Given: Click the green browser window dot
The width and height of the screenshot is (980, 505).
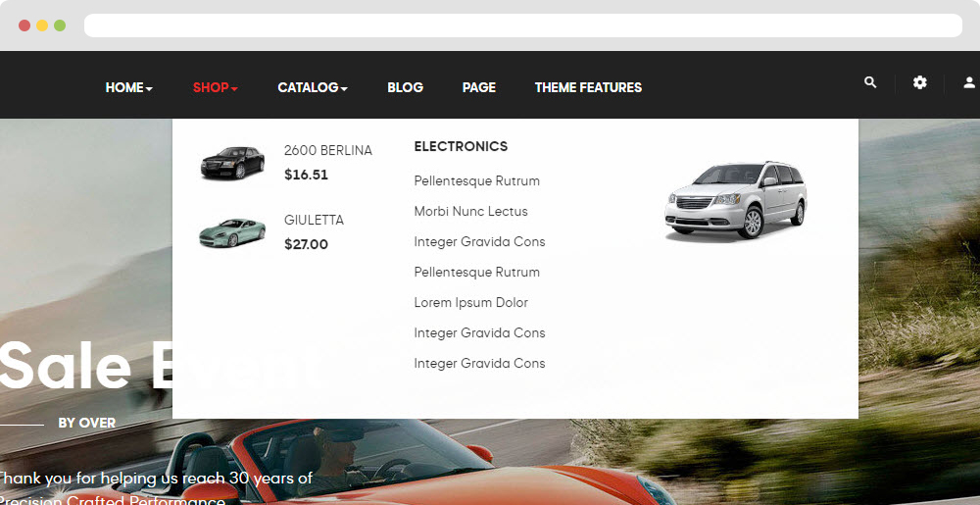Looking at the screenshot, I should click(x=60, y=25).
